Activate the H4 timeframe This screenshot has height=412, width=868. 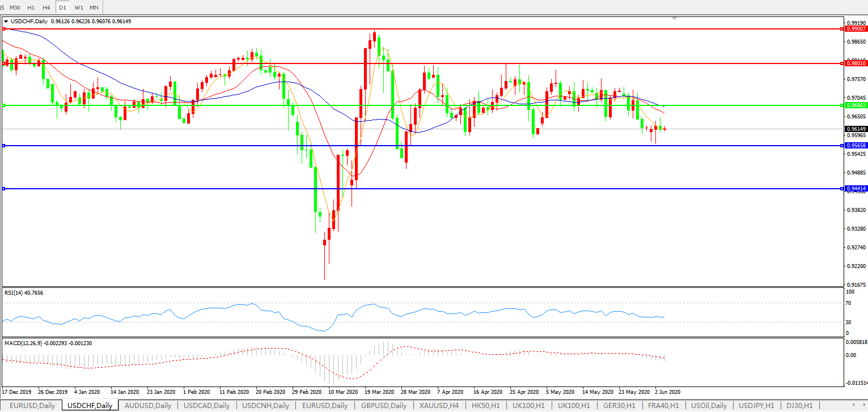click(46, 7)
